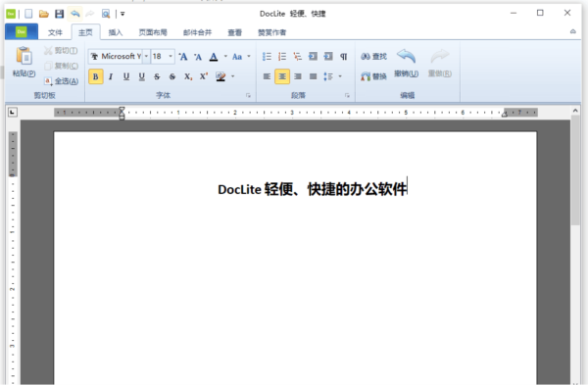The image size is (588, 385).
Task: Apply numbered list
Action: coord(282,57)
